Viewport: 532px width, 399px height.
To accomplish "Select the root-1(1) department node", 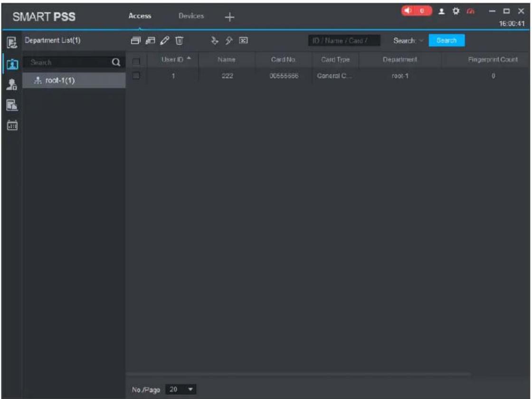I will point(74,80).
